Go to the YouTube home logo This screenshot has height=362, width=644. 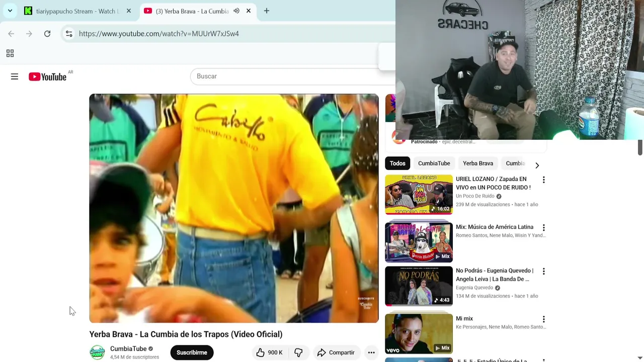tap(47, 76)
